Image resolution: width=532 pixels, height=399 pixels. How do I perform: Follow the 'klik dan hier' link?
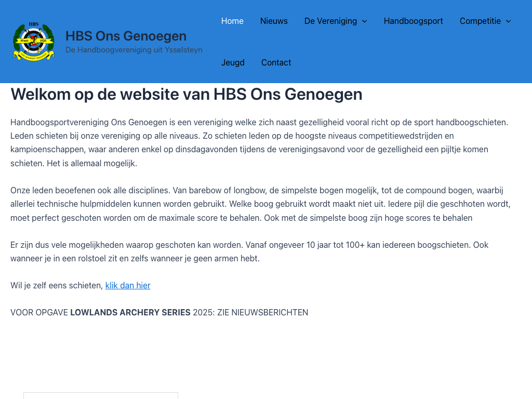tap(128, 285)
